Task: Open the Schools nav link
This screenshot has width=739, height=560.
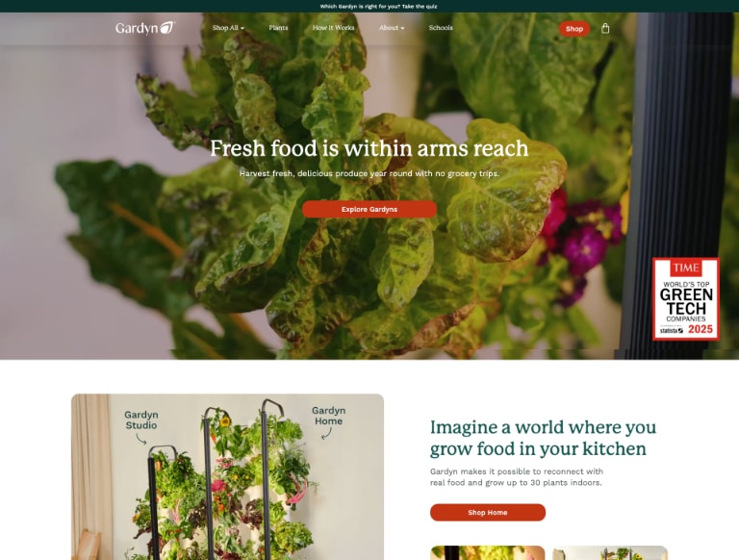Action: coord(441,28)
